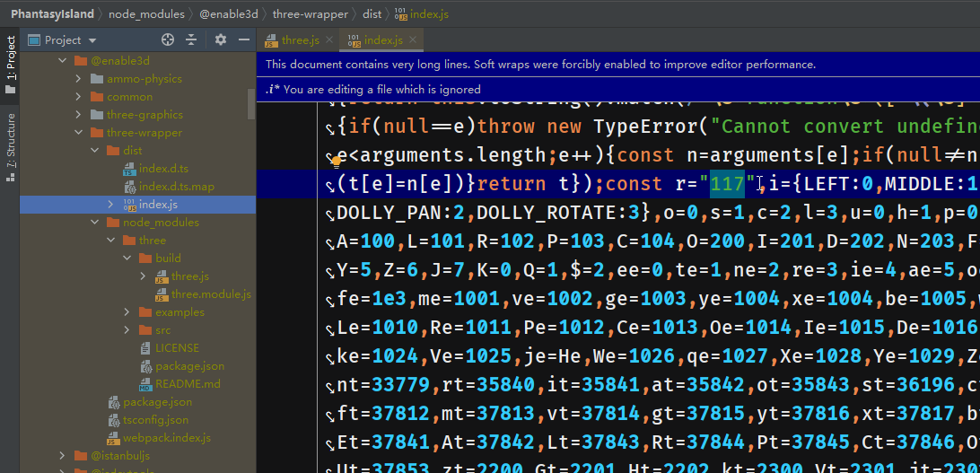980x473 pixels.
Task: Collapse the node_modules folder under three-wrapper
Action: point(94,223)
